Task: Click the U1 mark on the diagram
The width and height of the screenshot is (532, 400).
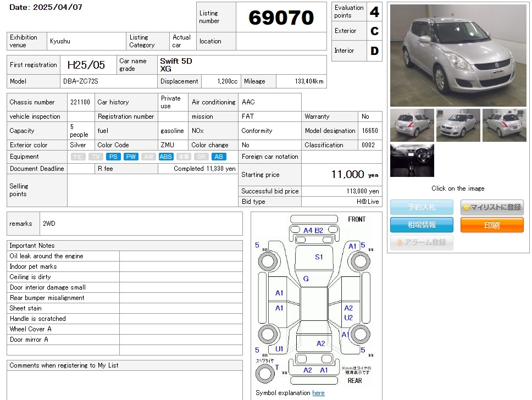Action: pyautogui.click(x=279, y=349)
